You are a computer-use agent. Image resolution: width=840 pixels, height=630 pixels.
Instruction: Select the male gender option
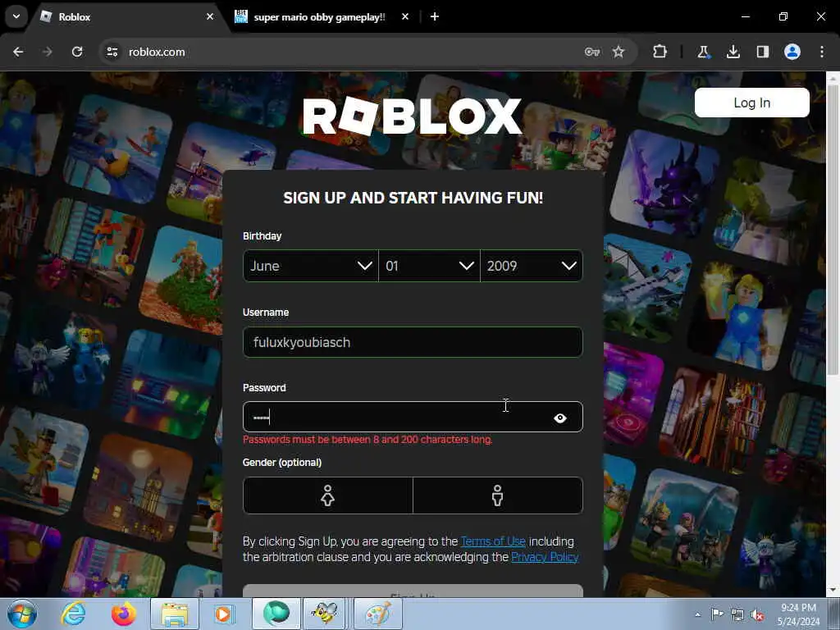point(498,495)
